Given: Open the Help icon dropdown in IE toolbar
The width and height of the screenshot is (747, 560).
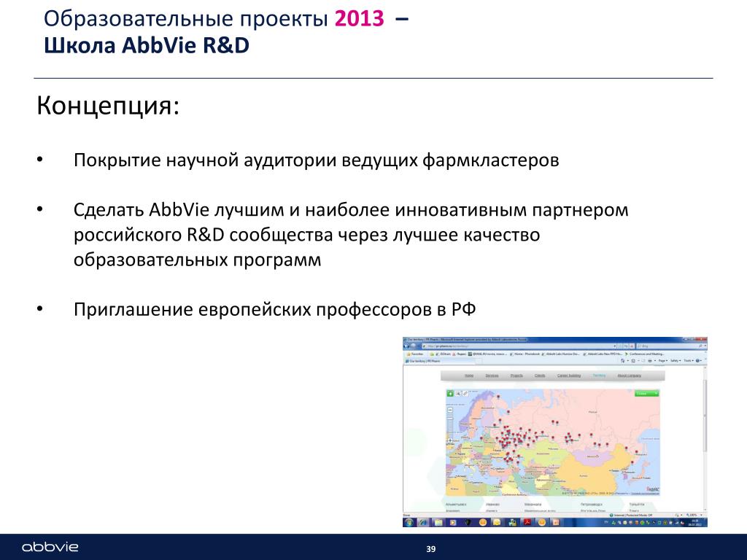Looking at the screenshot, I should pos(698,360).
